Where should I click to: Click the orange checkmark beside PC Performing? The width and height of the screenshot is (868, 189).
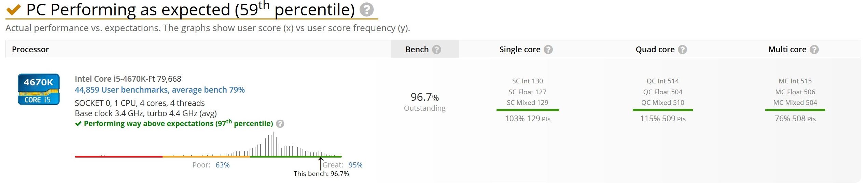(14, 10)
